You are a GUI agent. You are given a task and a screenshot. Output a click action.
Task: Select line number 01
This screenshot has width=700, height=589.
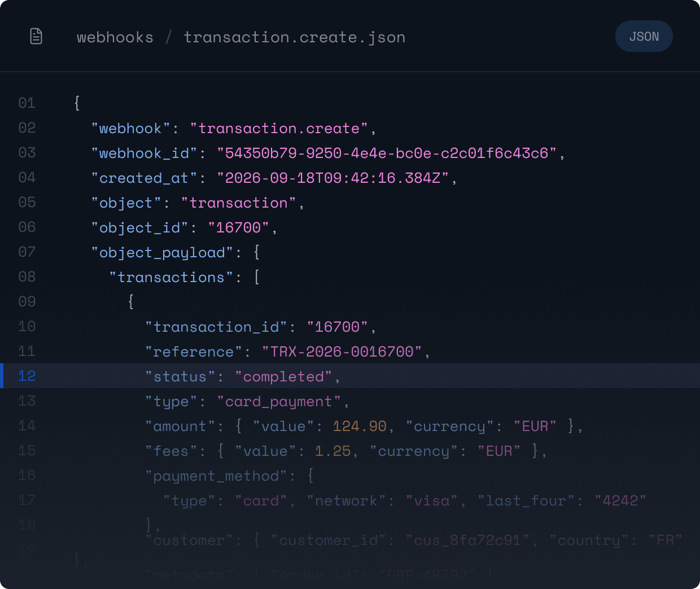pos(27,103)
